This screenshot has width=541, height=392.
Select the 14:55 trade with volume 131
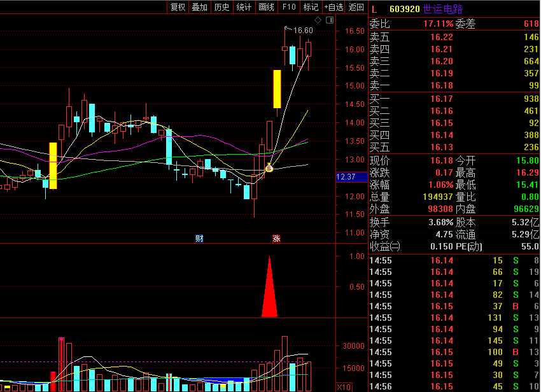454,318
